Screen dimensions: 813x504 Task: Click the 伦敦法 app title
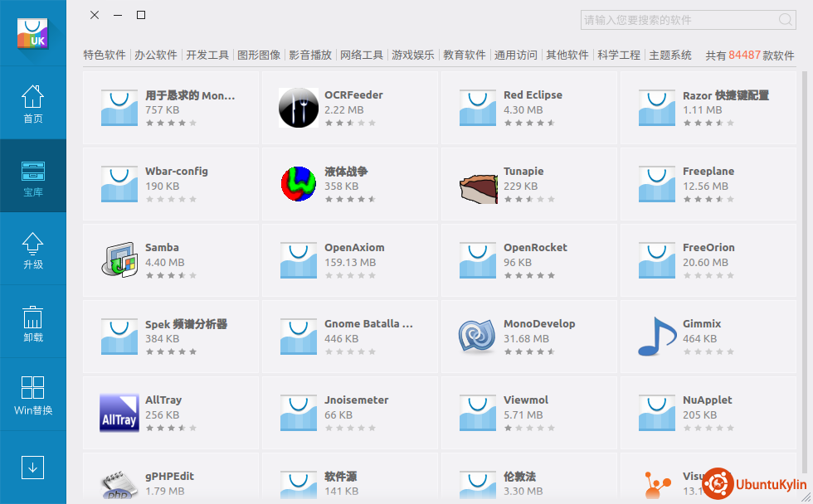coord(519,477)
